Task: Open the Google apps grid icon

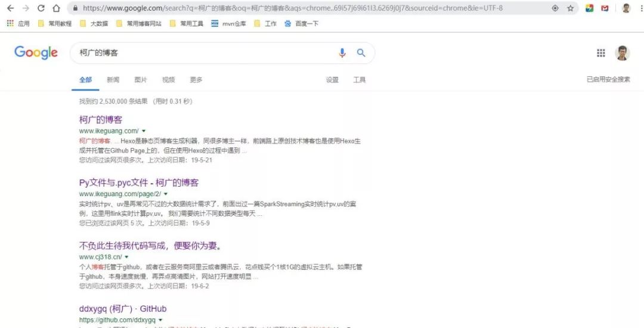Action: pos(601,53)
